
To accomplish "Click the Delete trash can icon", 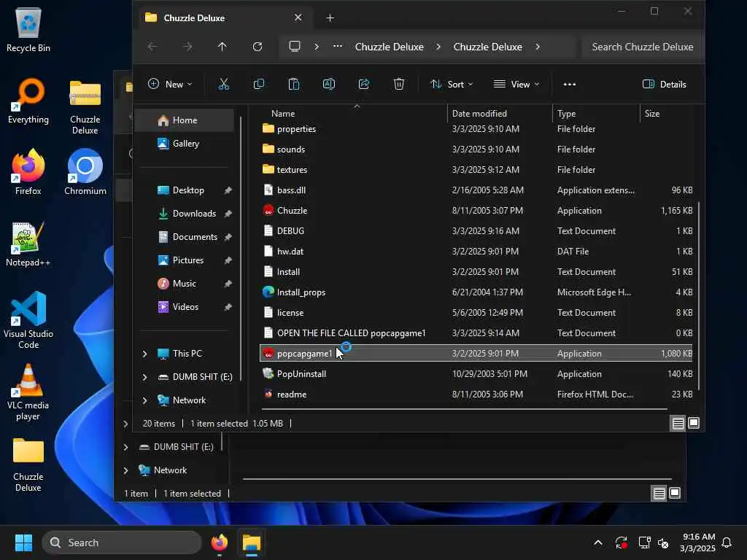I will click(x=399, y=85).
